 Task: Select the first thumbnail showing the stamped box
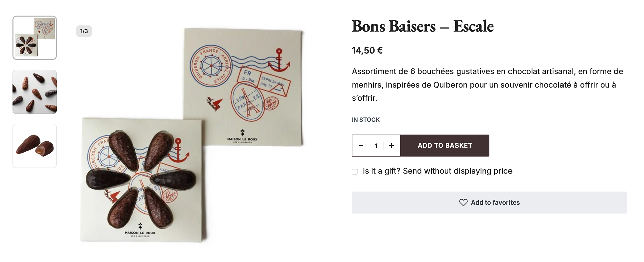coord(35,38)
